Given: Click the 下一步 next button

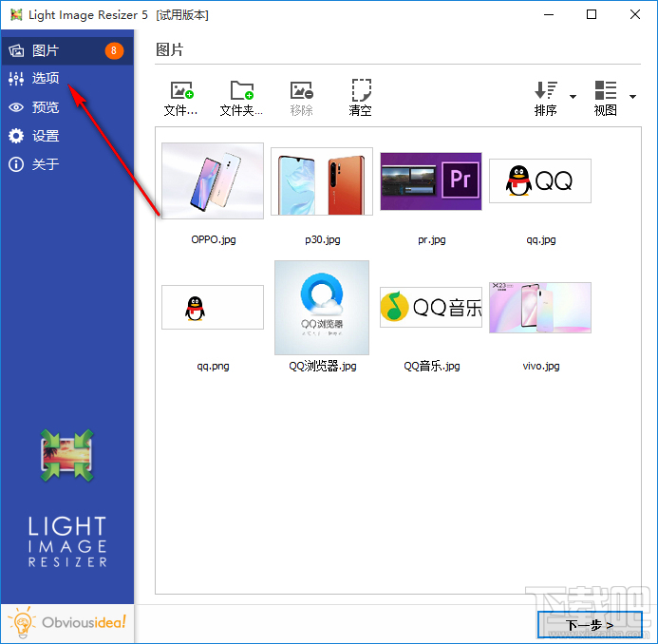Looking at the screenshot, I should (x=590, y=625).
